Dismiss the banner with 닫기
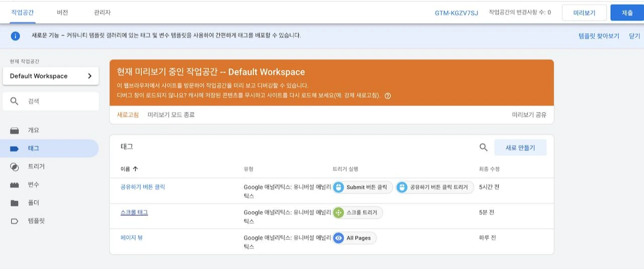644x269 pixels. pos(634,36)
